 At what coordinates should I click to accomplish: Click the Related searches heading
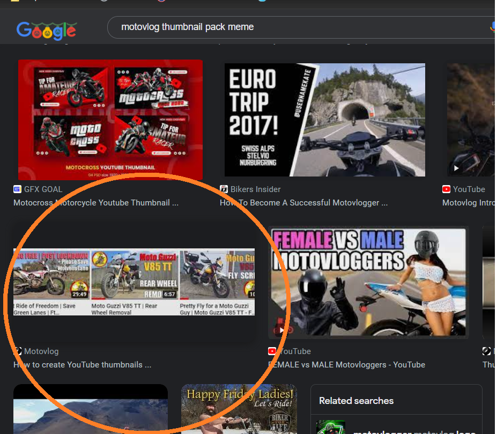pyautogui.click(x=356, y=401)
